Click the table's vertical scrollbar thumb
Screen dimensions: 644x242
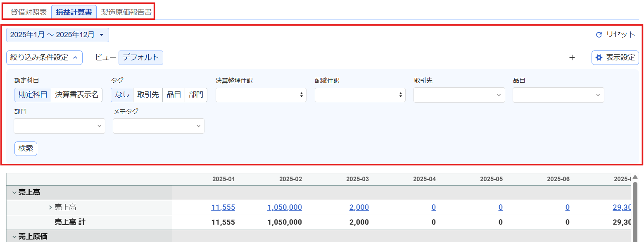tap(635, 211)
